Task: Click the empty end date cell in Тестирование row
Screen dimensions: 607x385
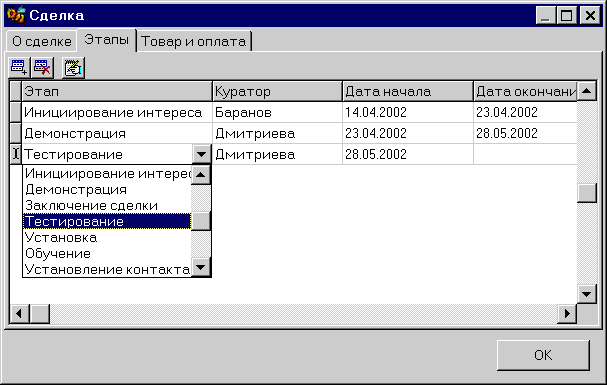Action: coord(525,154)
